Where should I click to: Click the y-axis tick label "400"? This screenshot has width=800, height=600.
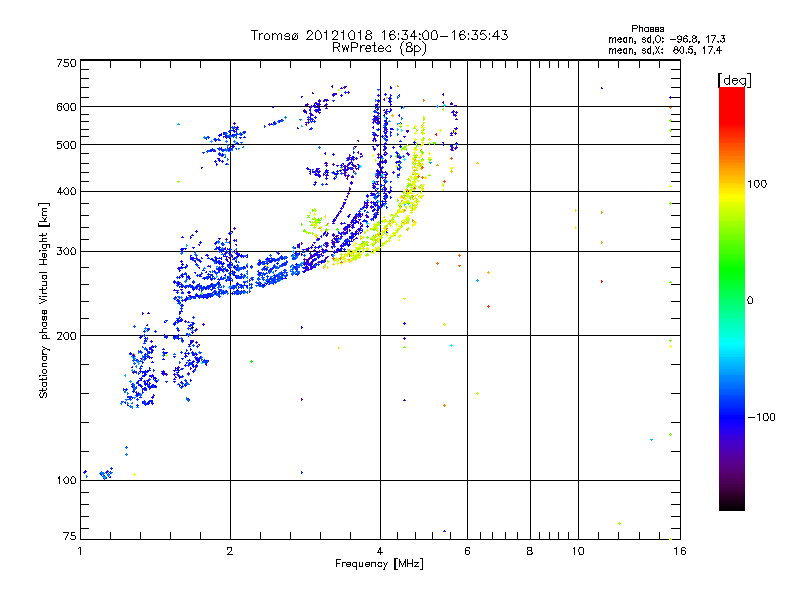pyautogui.click(x=66, y=191)
